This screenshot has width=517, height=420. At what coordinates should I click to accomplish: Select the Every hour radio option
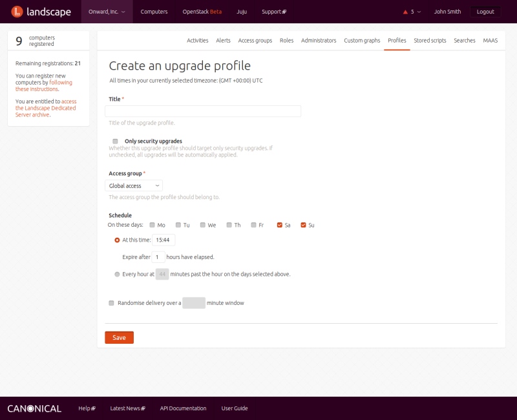point(117,274)
